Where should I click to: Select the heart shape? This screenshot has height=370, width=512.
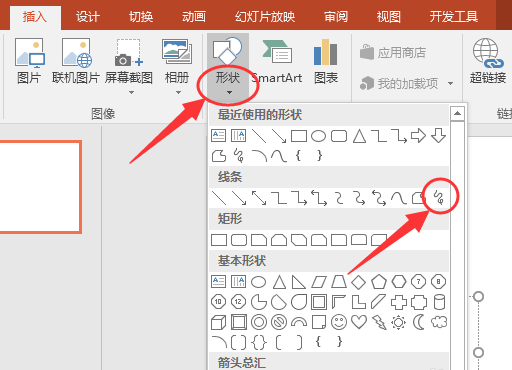(359, 322)
